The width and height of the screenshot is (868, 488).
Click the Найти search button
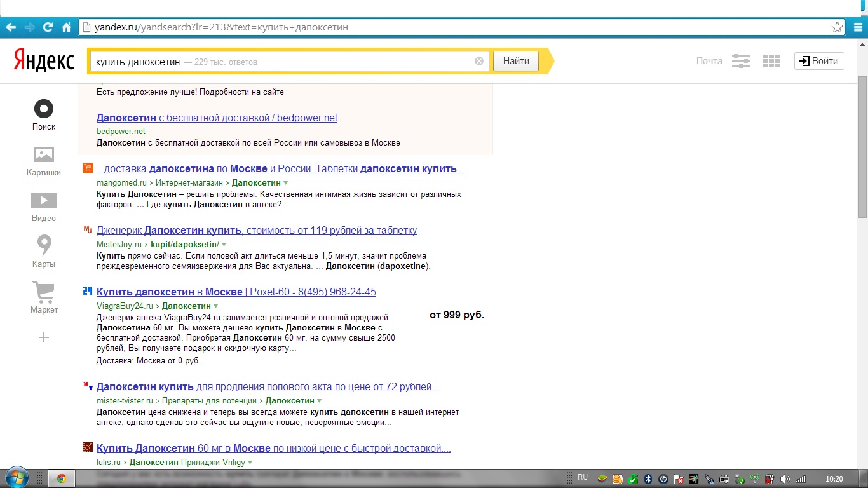pos(516,61)
